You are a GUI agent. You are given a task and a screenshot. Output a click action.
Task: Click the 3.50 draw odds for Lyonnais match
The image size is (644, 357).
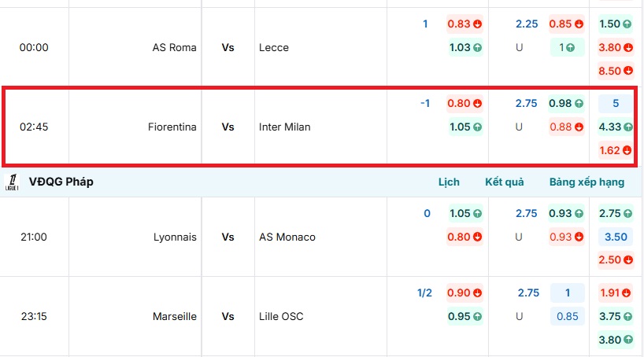click(x=616, y=237)
